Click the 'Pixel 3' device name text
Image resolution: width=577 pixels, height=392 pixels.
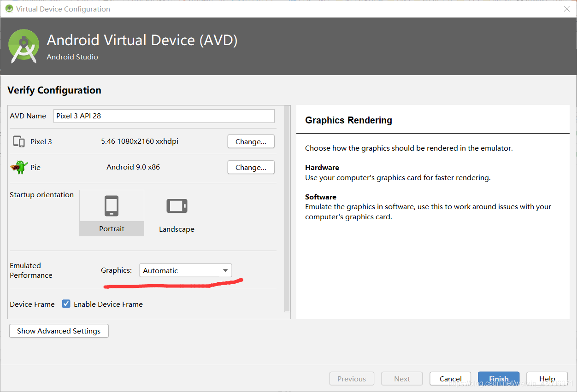pyautogui.click(x=41, y=141)
